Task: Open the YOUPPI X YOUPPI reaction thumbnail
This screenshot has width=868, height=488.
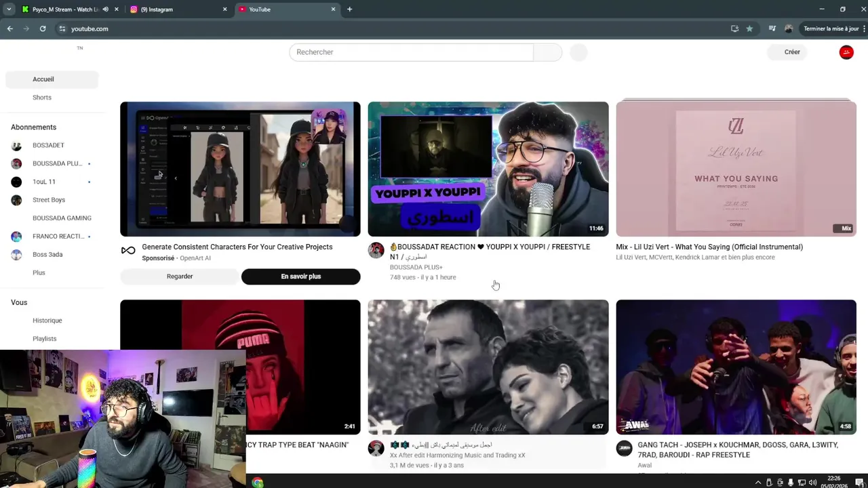Action: tap(488, 169)
